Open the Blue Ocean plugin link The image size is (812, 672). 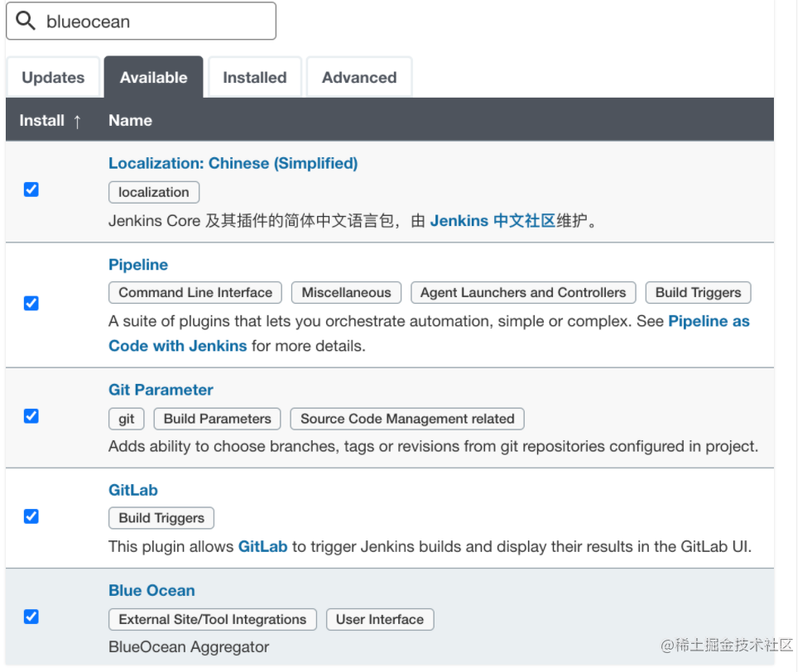click(x=151, y=591)
